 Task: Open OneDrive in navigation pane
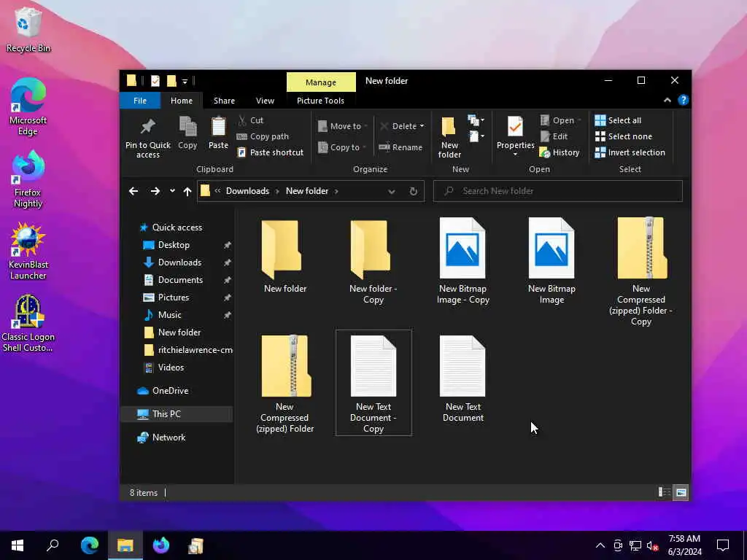click(170, 391)
